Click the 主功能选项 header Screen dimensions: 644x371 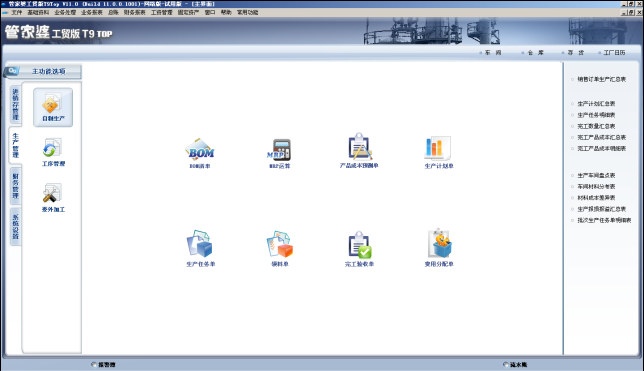coord(48,71)
